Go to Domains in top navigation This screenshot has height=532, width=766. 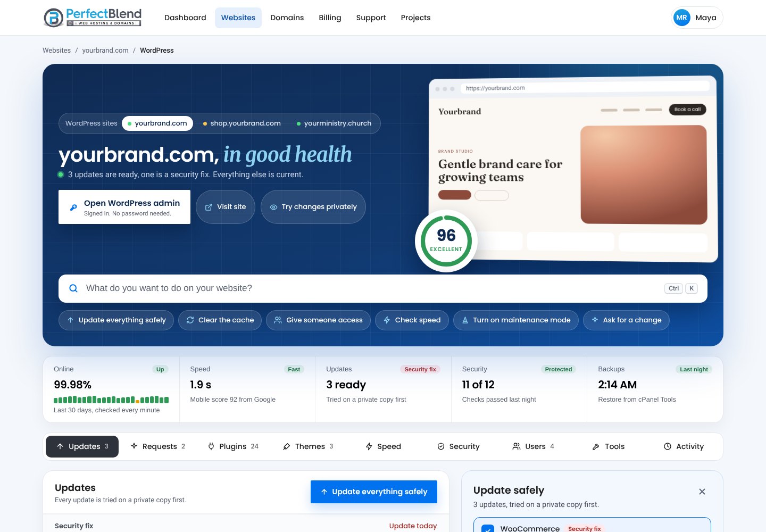[287, 18]
